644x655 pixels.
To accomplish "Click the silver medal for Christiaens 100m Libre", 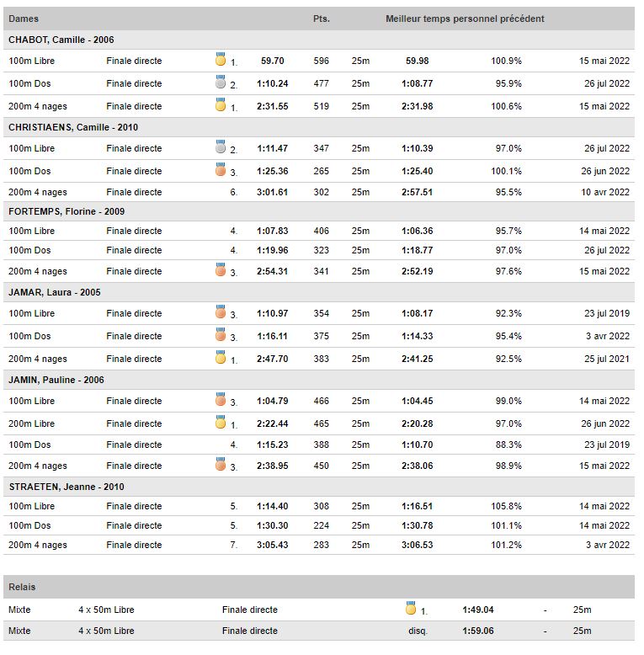I will tap(221, 146).
